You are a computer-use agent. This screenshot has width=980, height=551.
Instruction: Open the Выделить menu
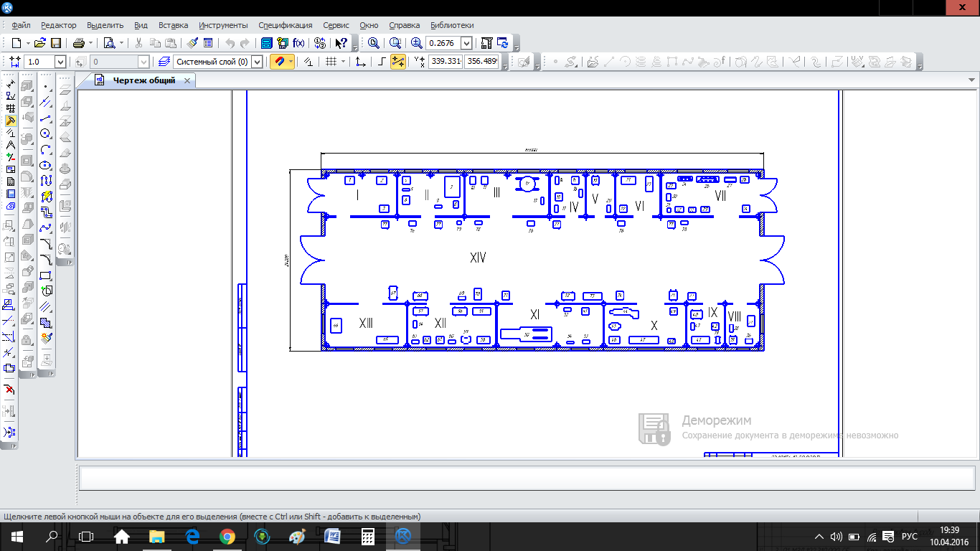coord(105,25)
